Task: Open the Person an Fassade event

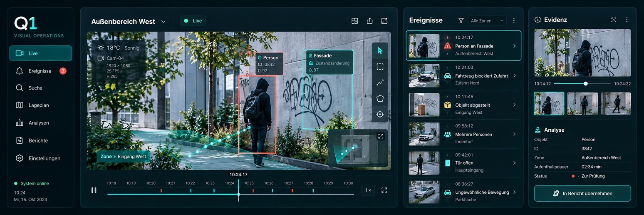Action: (463, 46)
